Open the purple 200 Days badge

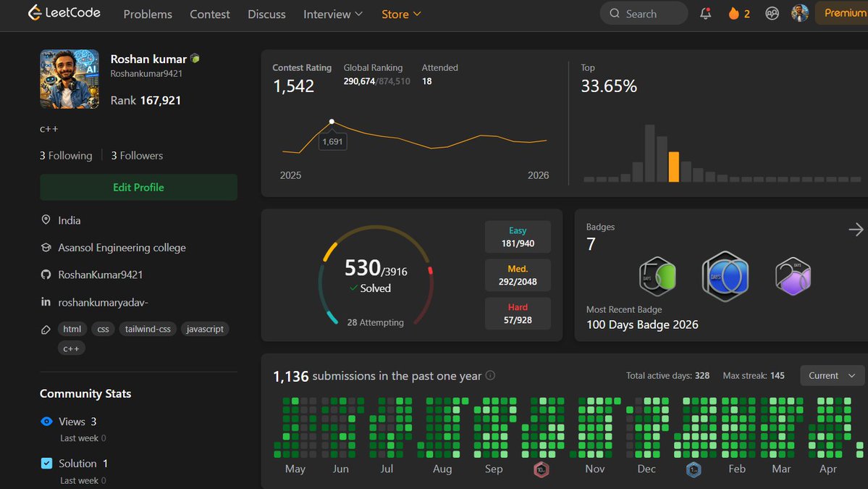[793, 276]
